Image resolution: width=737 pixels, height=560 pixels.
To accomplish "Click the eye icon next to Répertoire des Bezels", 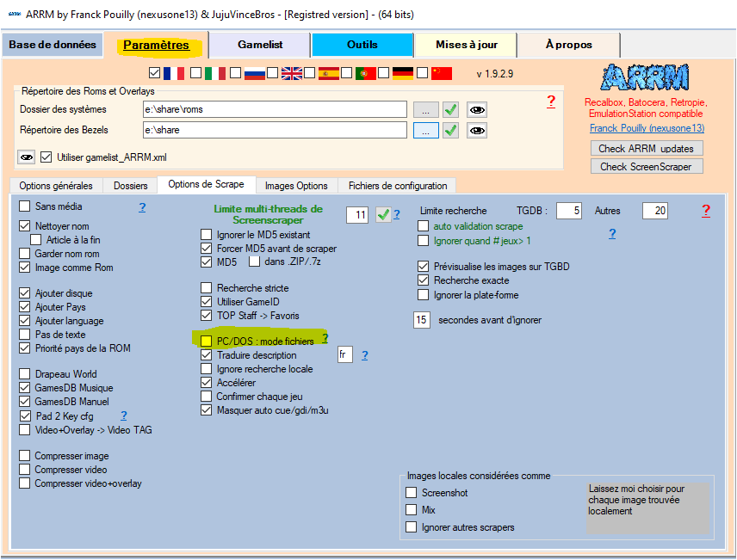I will pos(477,130).
